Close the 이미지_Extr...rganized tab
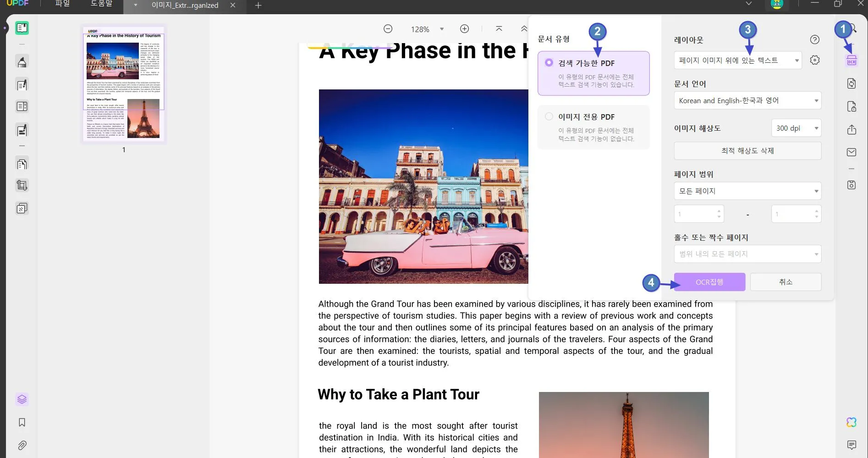The width and height of the screenshot is (868, 458). click(x=233, y=5)
